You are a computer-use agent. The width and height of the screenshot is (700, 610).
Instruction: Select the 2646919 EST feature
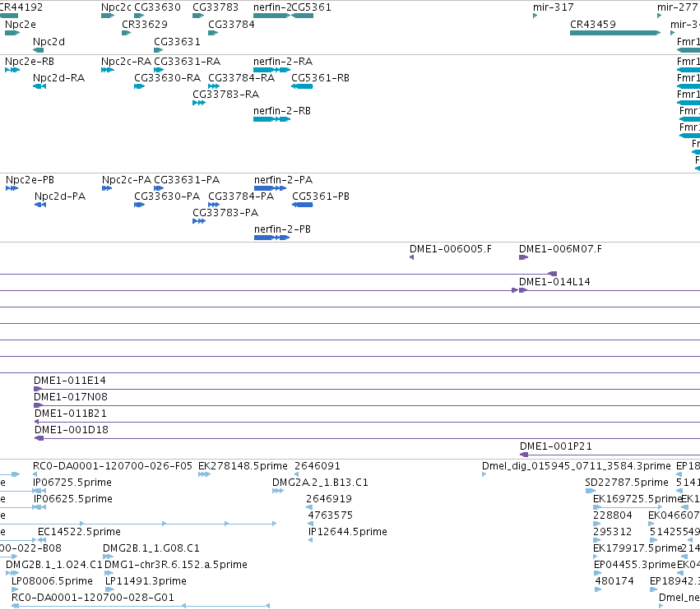click(309, 507)
